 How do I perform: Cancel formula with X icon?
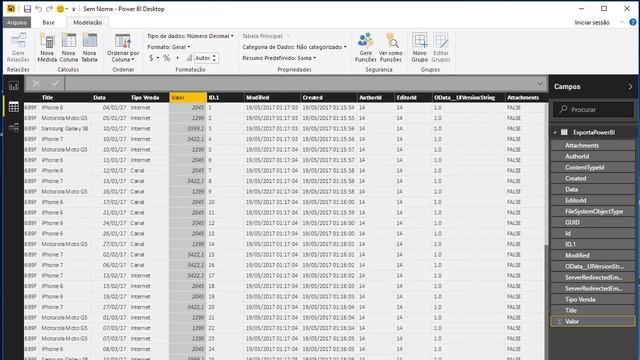36,84
